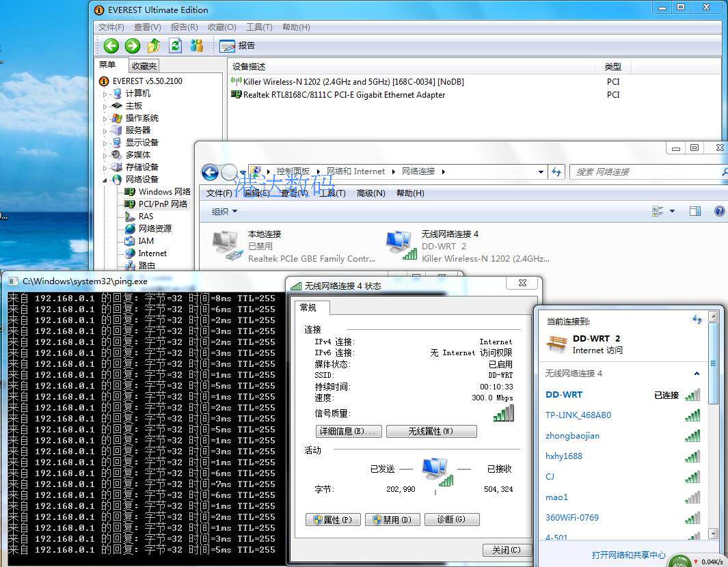Collapse the 网络设备 tree node

click(x=105, y=180)
